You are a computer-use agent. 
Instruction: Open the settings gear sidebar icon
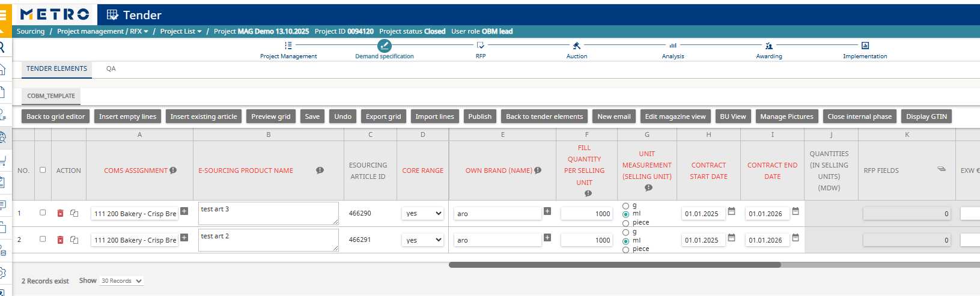coord(2,273)
